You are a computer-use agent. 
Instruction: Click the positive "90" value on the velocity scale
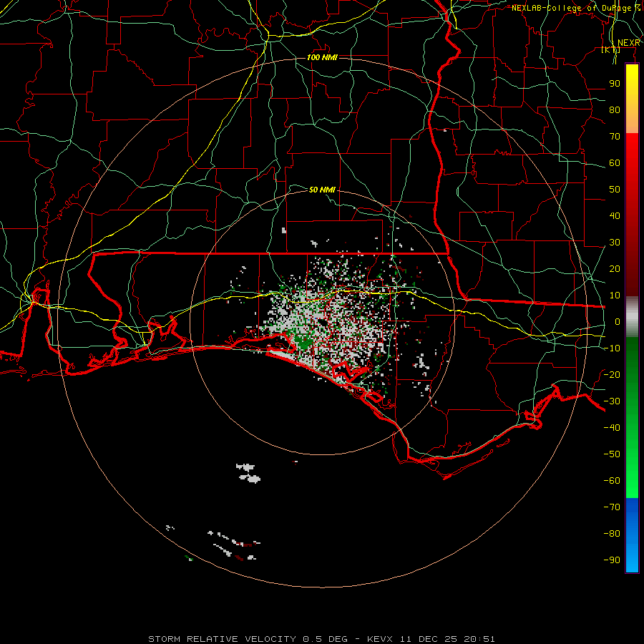(x=615, y=84)
